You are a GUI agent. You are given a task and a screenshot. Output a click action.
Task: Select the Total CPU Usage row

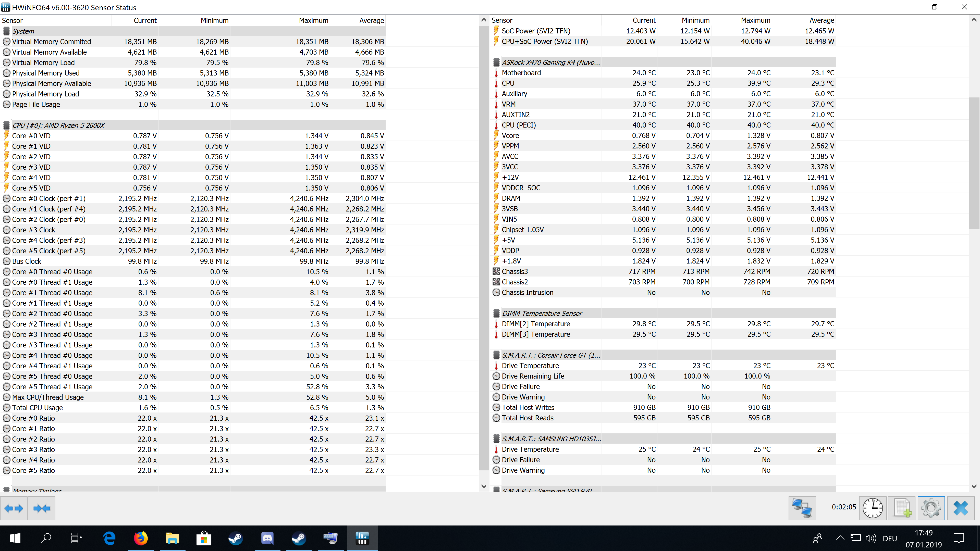click(37, 408)
